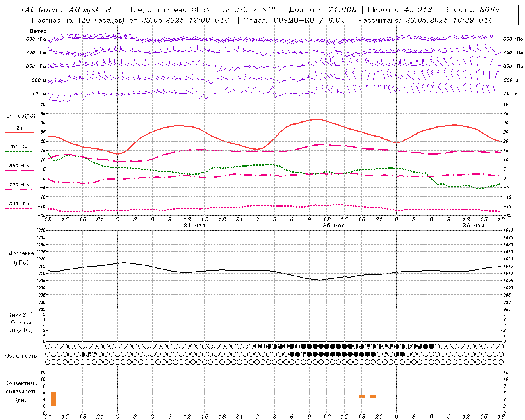Click left-side '500 м' wind level label

[x=39, y=80]
